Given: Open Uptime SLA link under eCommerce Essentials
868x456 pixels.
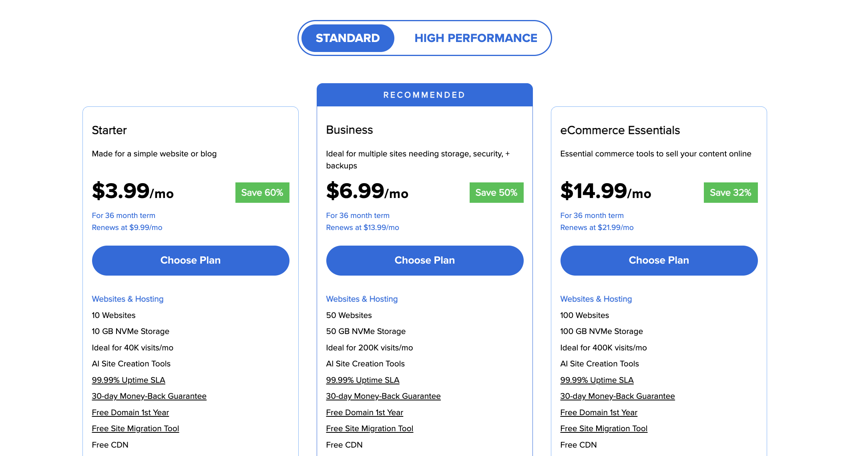Looking at the screenshot, I should pyautogui.click(x=597, y=380).
